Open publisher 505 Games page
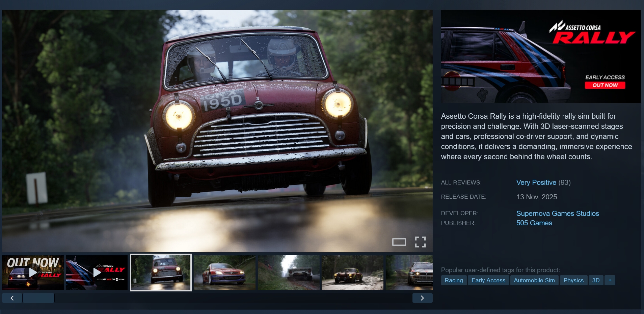The width and height of the screenshot is (644, 314). click(534, 223)
